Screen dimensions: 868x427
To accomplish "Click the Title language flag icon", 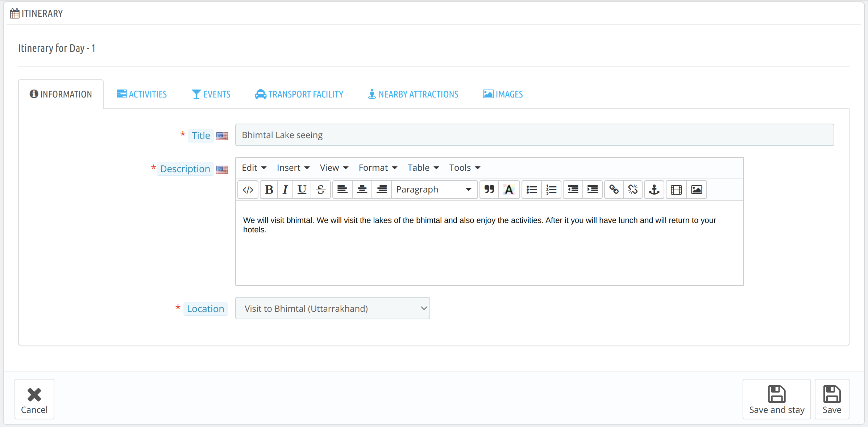I will (222, 136).
